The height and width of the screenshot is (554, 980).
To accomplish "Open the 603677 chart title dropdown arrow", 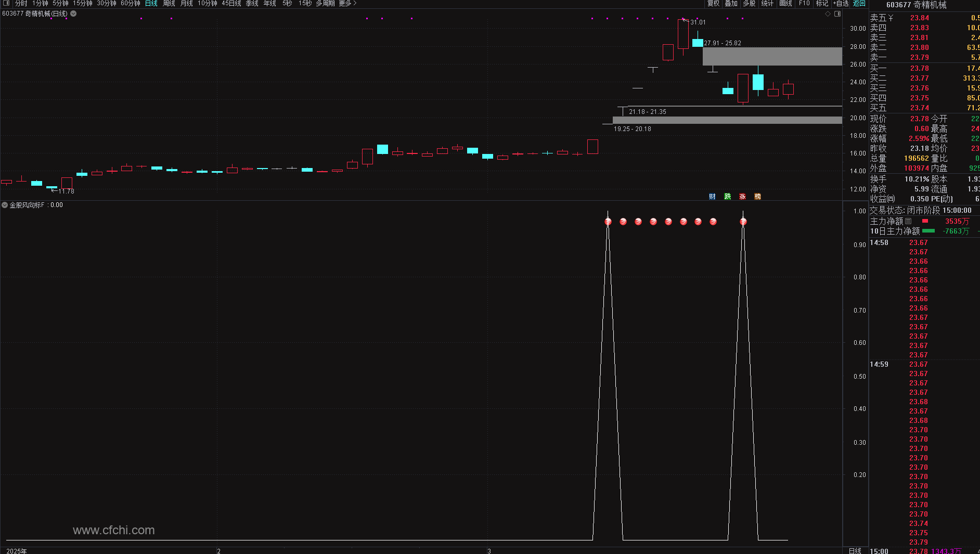I will click(x=73, y=14).
